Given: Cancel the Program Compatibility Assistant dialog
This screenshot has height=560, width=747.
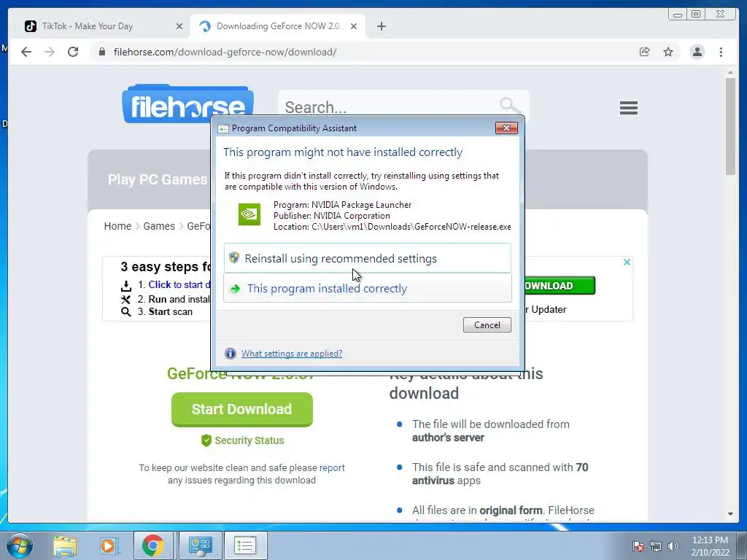Looking at the screenshot, I should click(x=487, y=324).
